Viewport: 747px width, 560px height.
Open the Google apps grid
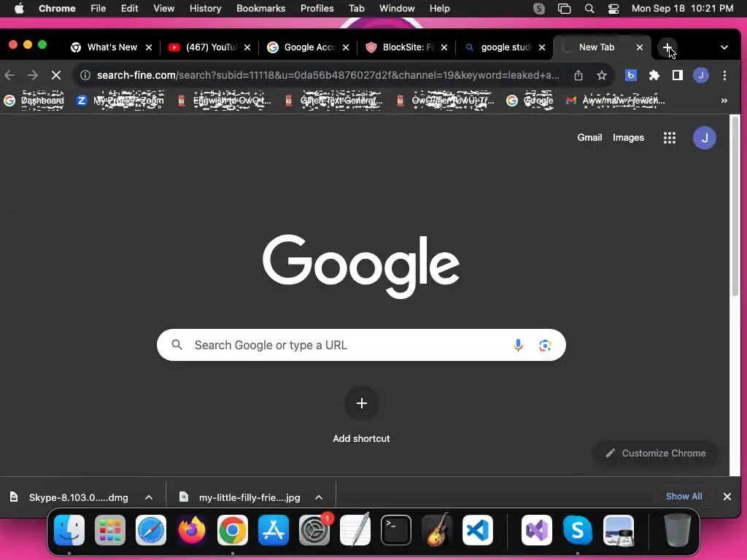pos(670,138)
